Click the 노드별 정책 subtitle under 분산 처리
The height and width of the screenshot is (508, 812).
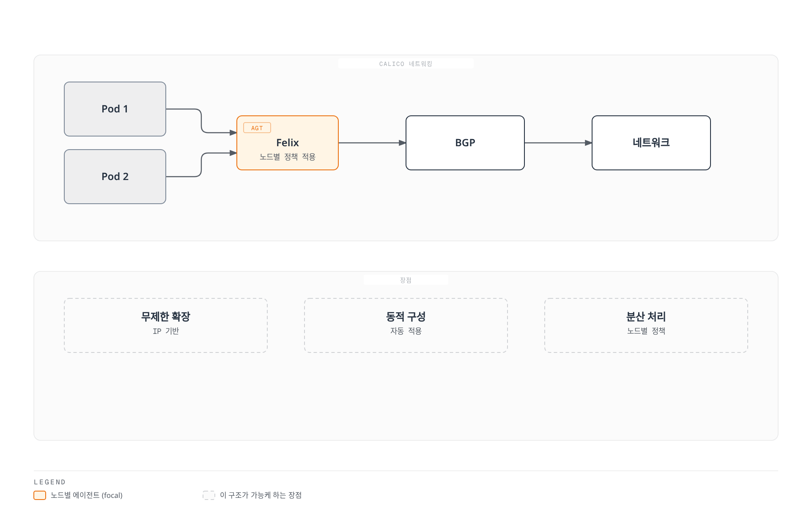pos(646,331)
